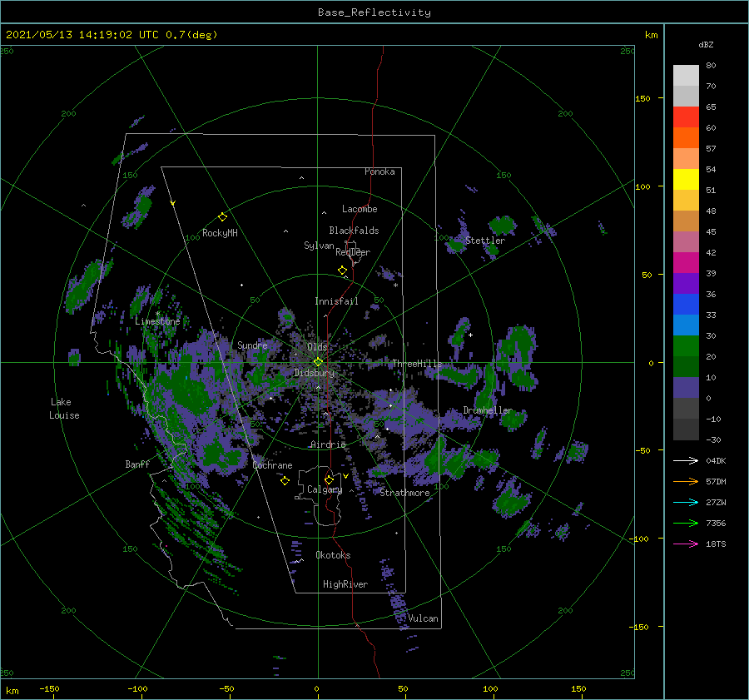Click the Innisfail label

[336, 301]
